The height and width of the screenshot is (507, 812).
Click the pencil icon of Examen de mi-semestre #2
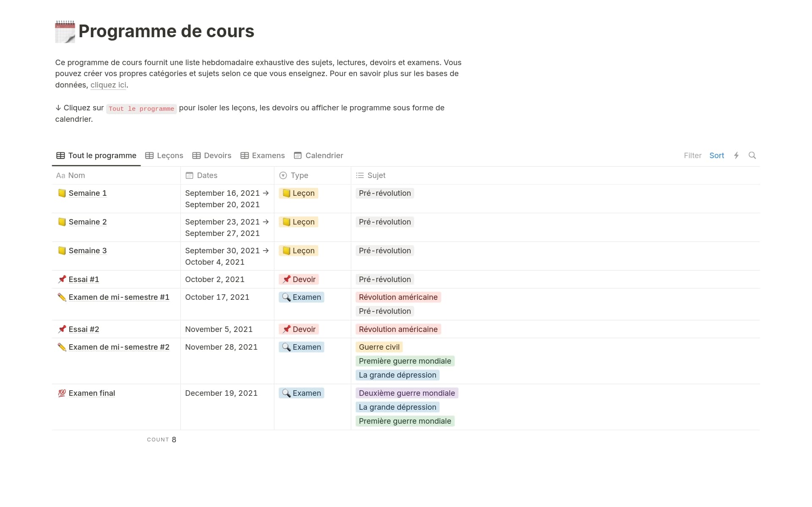62,347
